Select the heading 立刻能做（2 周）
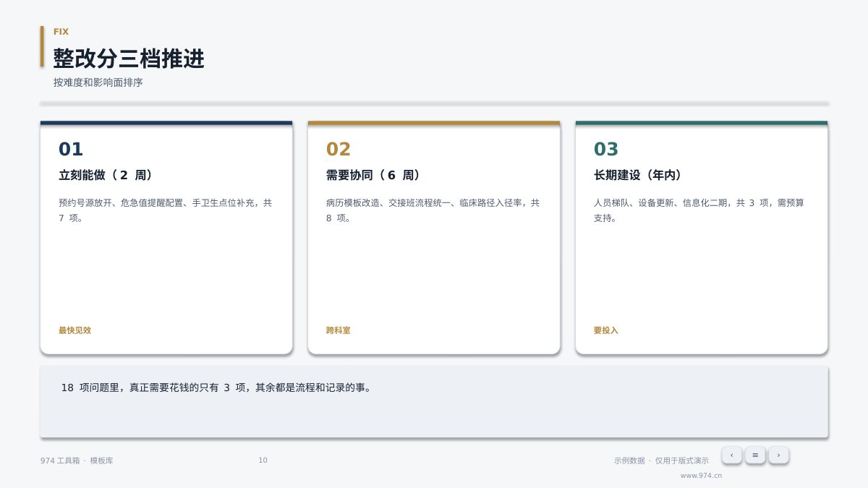 point(106,175)
